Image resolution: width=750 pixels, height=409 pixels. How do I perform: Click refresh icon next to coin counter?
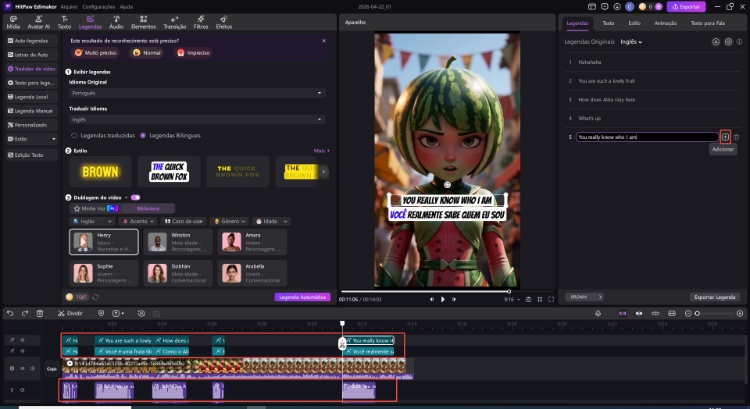tap(95, 297)
